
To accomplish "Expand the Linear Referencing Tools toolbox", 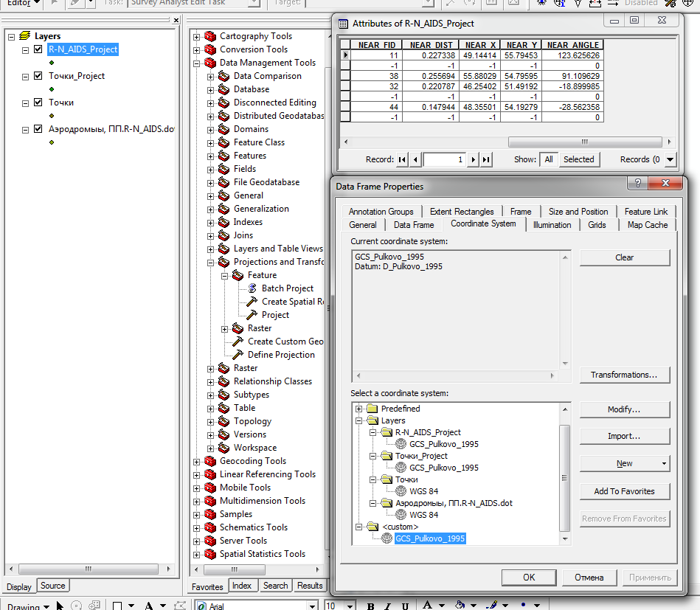I will click(196, 475).
